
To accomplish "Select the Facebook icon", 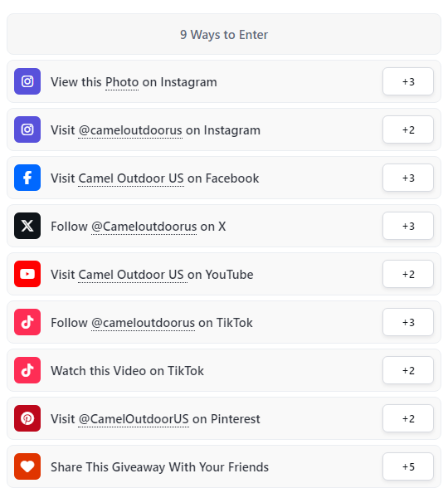I will coord(27,178).
